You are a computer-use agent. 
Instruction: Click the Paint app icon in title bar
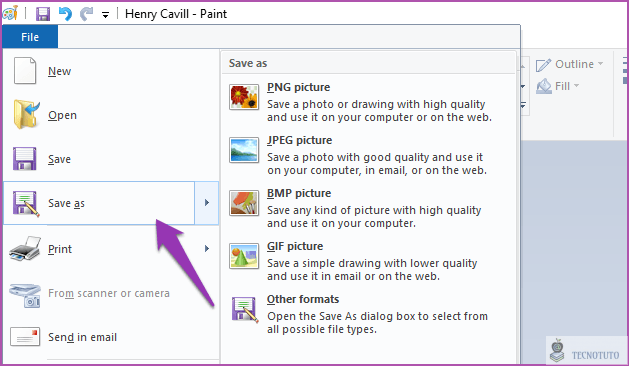tap(10, 13)
